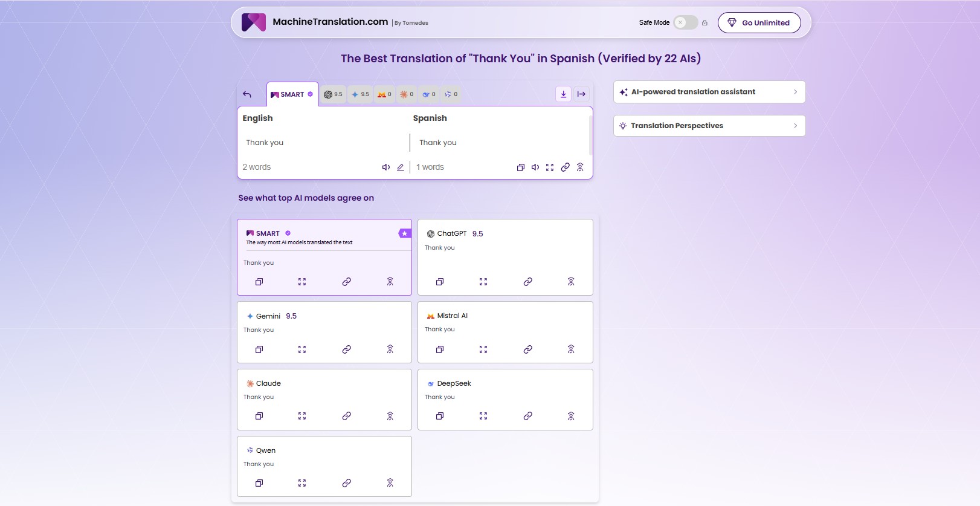Screen dimensions: 980x506
Task: Click human review icon in ChatGPT card
Action: (571, 282)
